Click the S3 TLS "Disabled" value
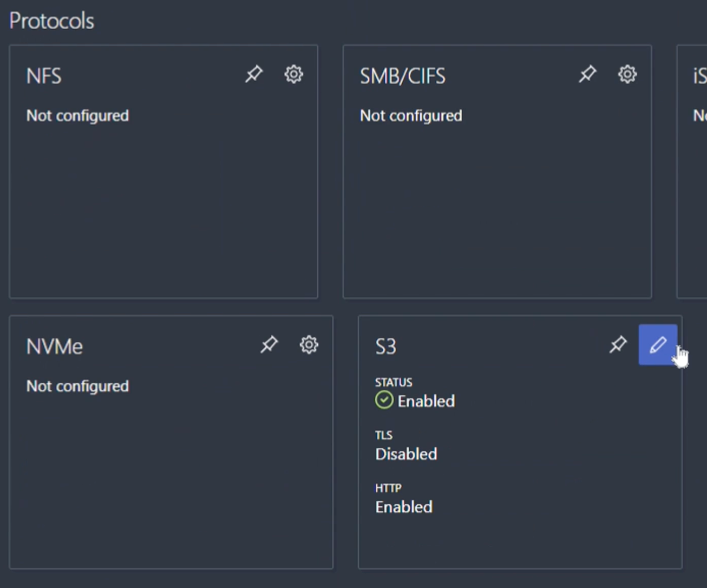This screenshot has width=707, height=588. (x=406, y=454)
